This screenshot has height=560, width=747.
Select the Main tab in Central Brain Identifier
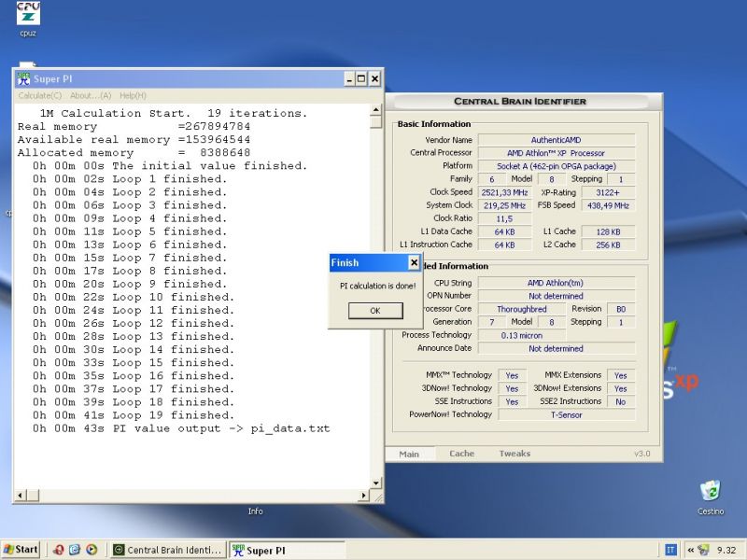pyautogui.click(x=409, y=455)
